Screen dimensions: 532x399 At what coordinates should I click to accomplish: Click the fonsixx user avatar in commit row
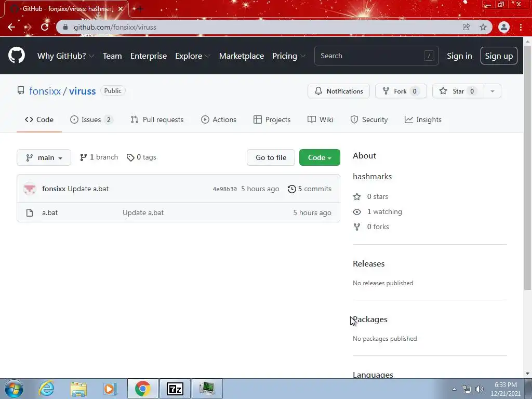[x=30, y=189]
